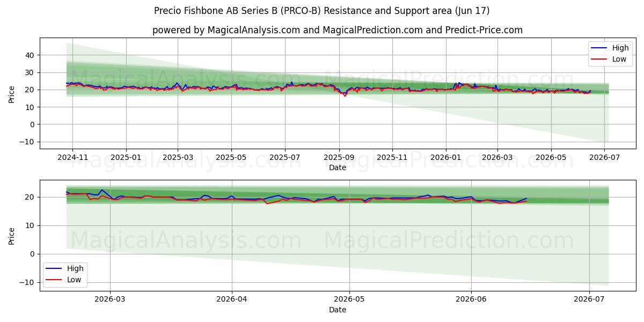This screenshot has width=644, height=322.
Task: Click the '2024-11' tick label
Action: point(72,157)
